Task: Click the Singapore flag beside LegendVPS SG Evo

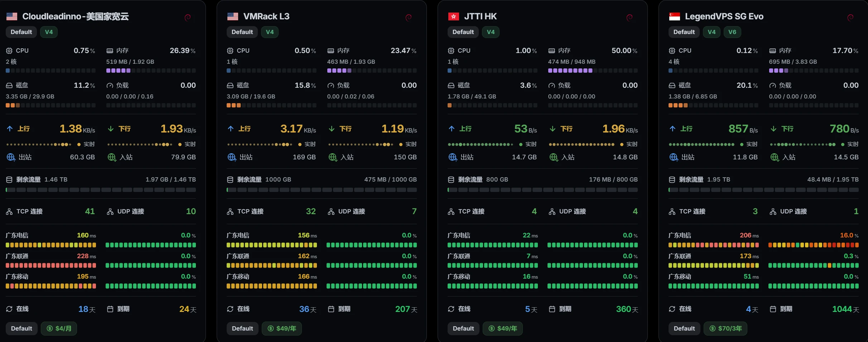Action: point(675,16)
